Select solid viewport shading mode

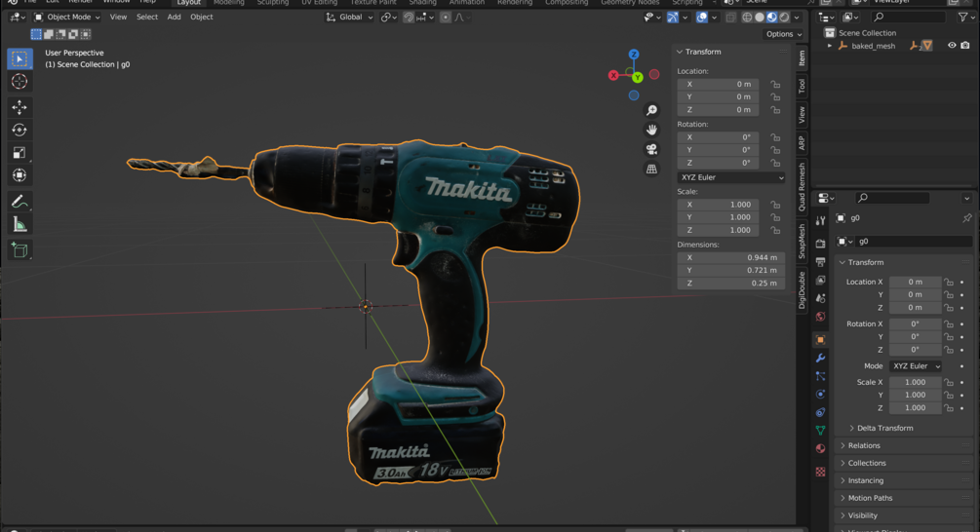pos(760,18)
